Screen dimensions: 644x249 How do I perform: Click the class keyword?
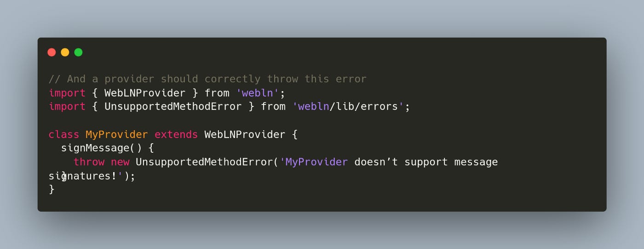(64, 135)
